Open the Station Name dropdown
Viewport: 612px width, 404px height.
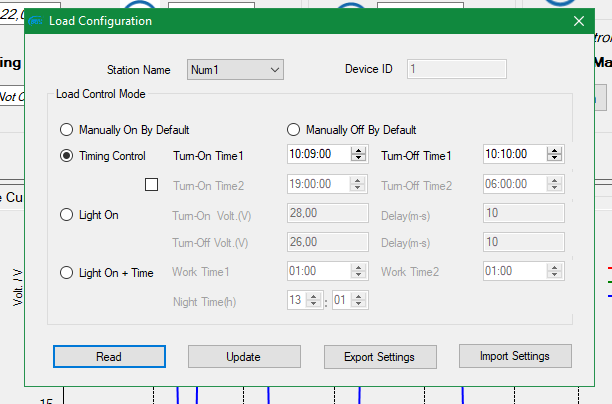point(235,69)
